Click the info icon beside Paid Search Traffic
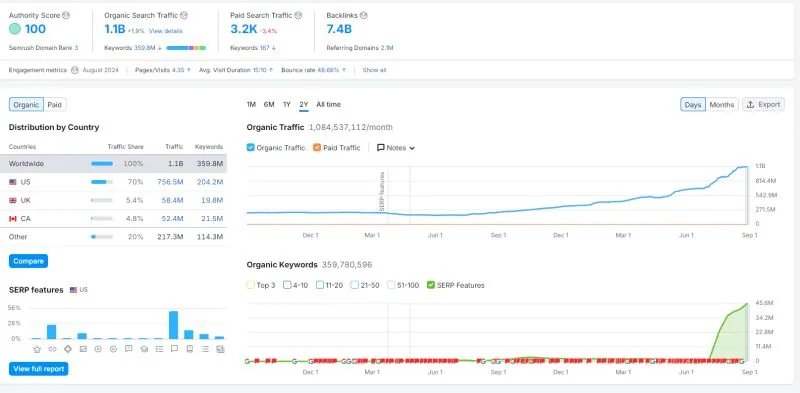 [x=298, y=16]
